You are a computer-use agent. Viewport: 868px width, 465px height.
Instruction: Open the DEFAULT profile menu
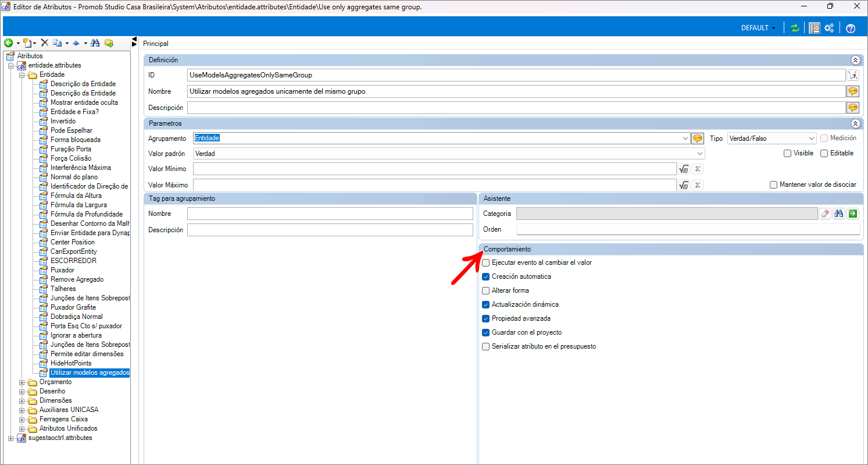click(758, 28)
